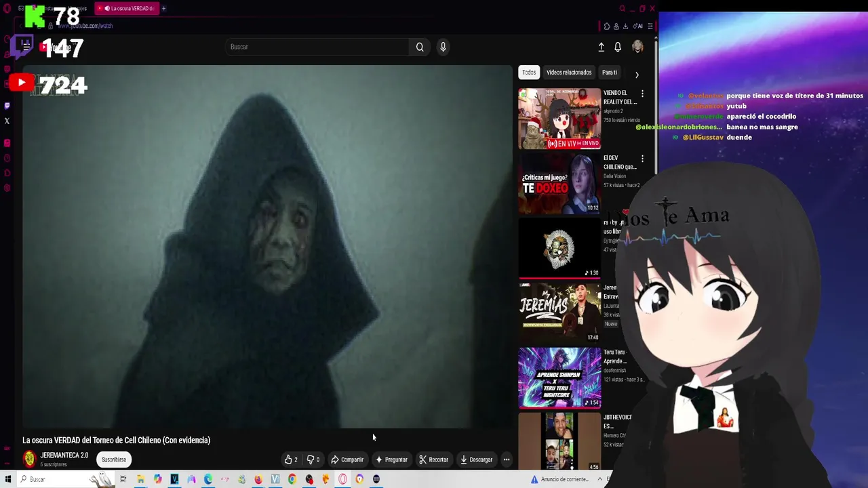Open YouTube hamburger guide menu
The width and height of the screenshot is (868, 488).
coord(26,46)
